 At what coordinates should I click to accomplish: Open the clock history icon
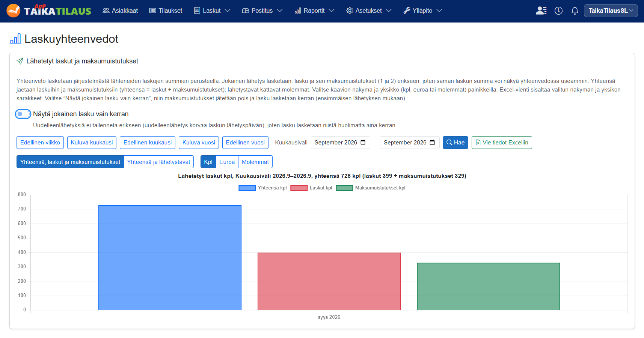pos(559,11)
